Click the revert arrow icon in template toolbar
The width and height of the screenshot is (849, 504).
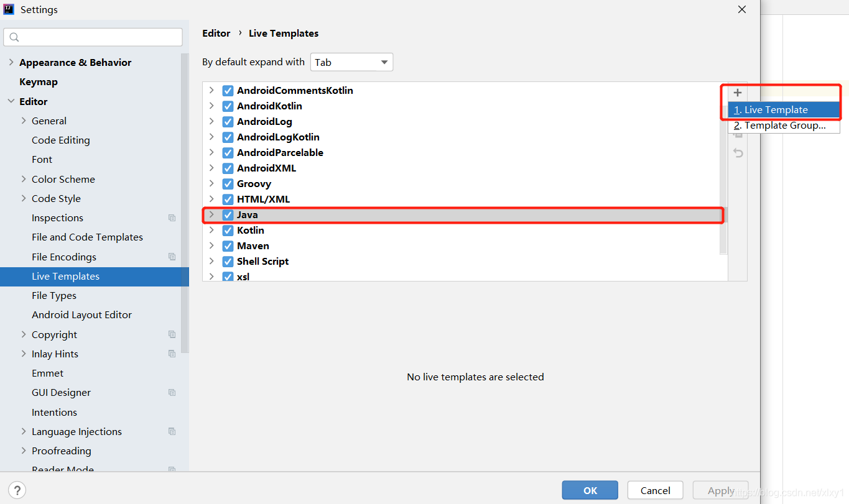[738, 153]
